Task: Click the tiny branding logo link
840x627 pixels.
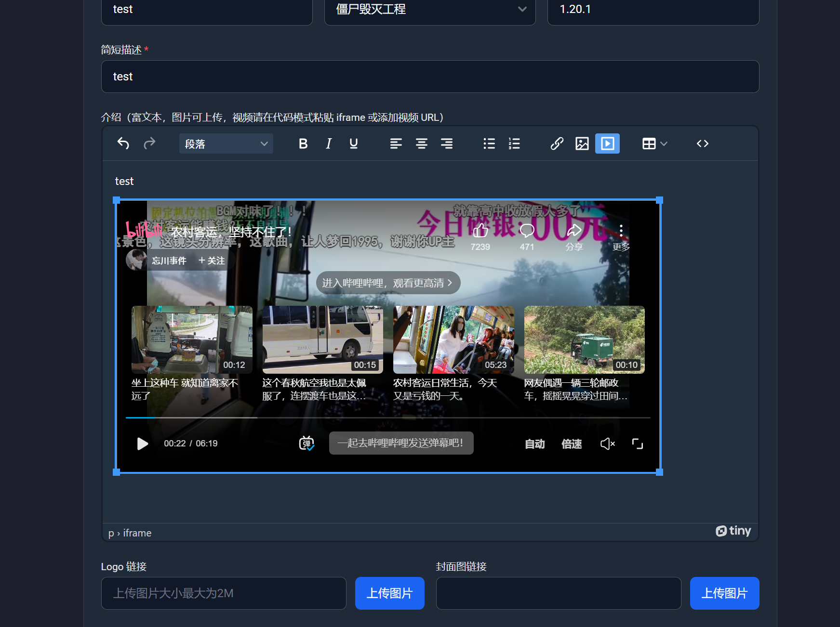Action: [x=733, y=531]
